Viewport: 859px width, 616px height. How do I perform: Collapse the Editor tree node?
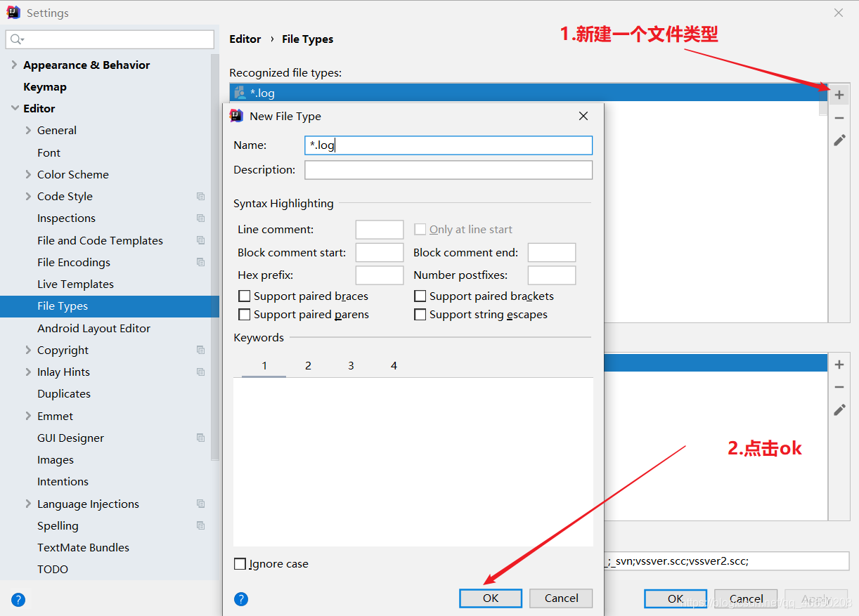[x=14, y=108]
